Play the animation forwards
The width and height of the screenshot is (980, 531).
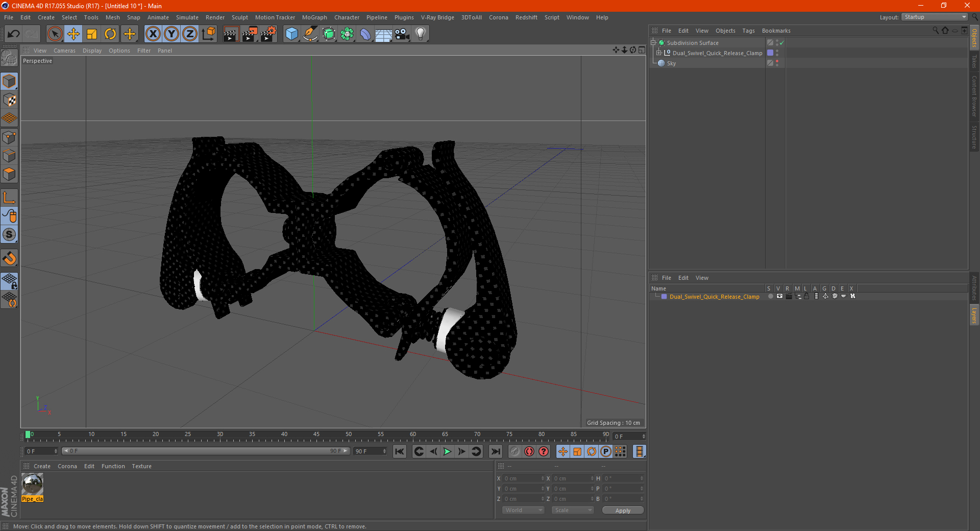pos(447,451)
